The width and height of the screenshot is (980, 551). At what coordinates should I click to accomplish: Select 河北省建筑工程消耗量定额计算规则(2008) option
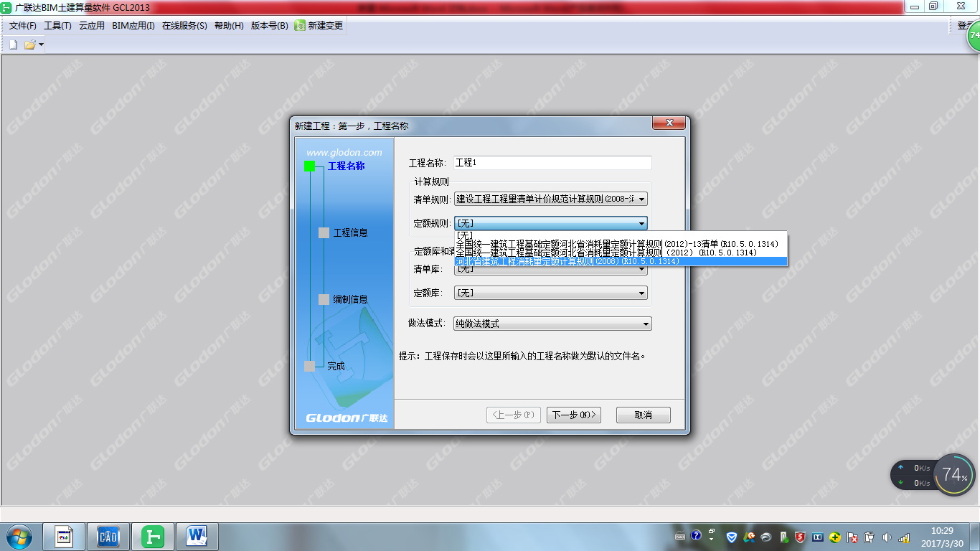621,261
